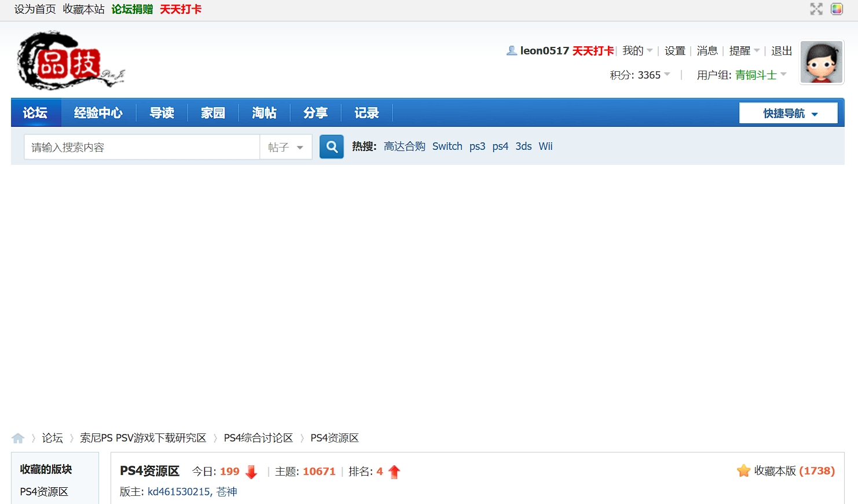This screenshot has height=504, width=858.
Task: Click the user avatar picture
Action: tap(822, 62)
